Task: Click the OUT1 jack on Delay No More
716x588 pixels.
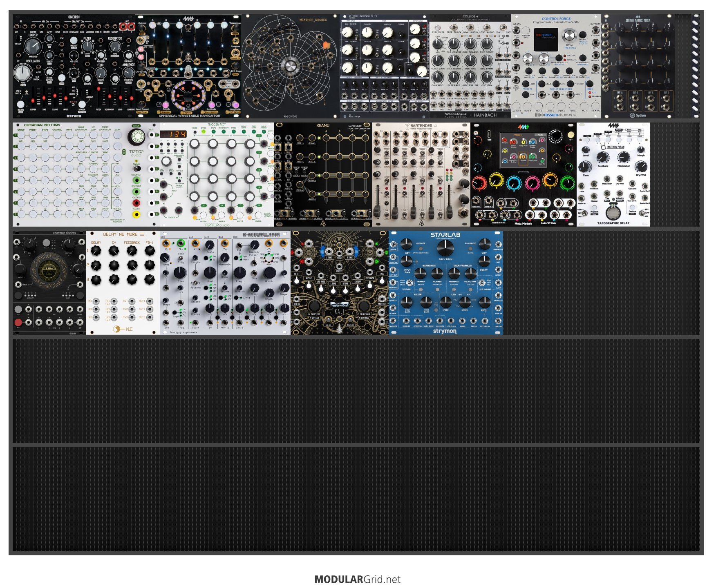Action: [x=150, y=301]
